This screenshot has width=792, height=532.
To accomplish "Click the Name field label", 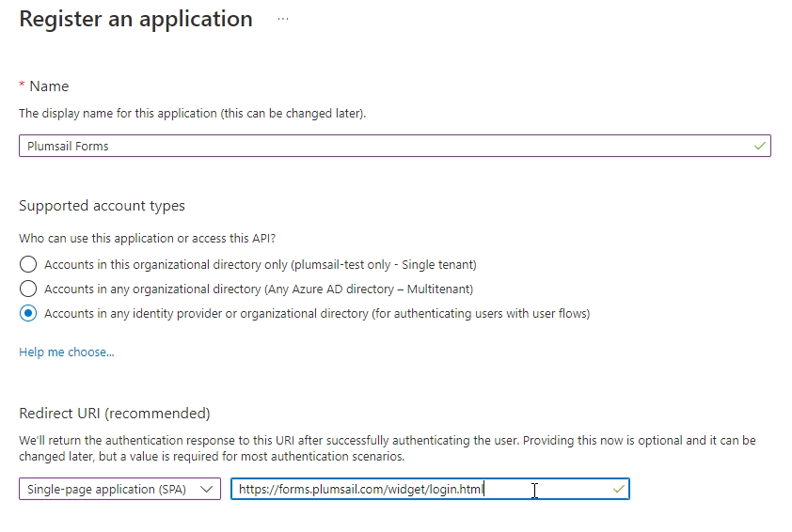I will pos(49,86).
